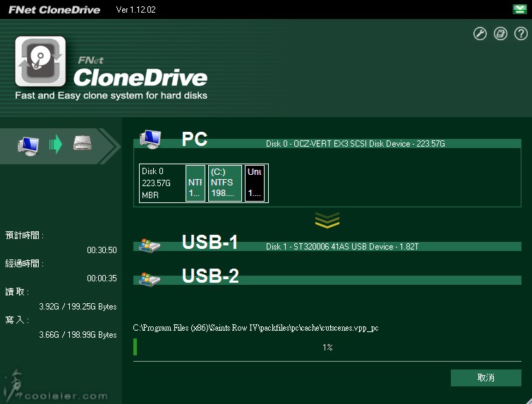The width and height of the screenshot is (532, 404).
Task: Select the first NTFS partition block
Action: [x=195, y=183]
